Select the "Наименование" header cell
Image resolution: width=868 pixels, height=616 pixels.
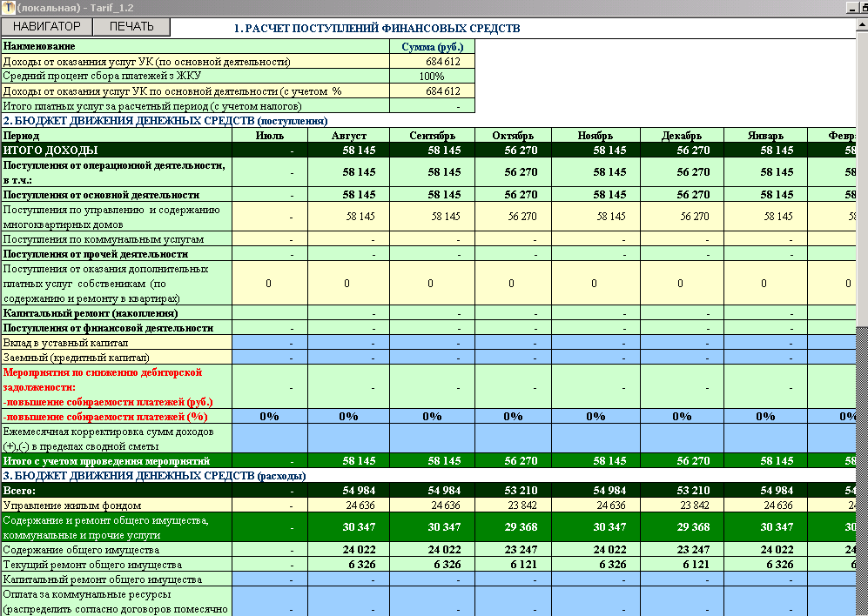tap(195, 46)
